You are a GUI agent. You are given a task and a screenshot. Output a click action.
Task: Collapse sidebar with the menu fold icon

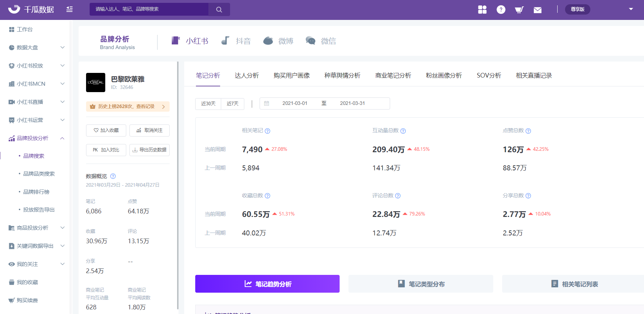tap(69, 9)
